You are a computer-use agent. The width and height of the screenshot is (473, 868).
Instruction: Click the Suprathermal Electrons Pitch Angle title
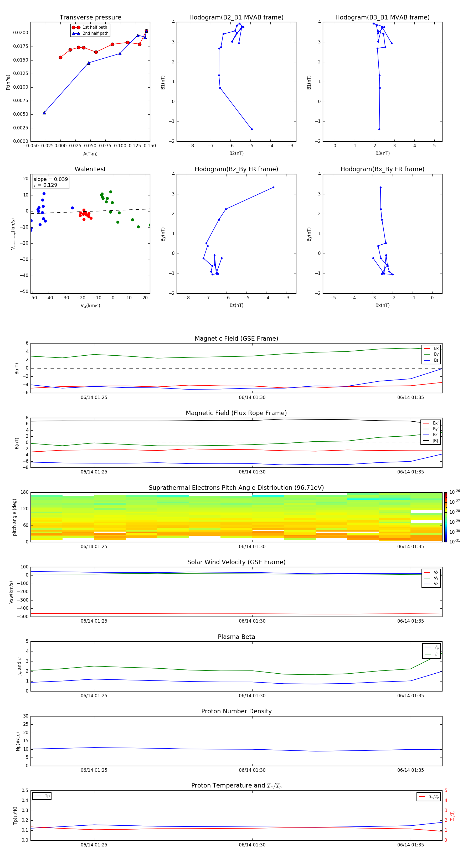pos(236,488)
